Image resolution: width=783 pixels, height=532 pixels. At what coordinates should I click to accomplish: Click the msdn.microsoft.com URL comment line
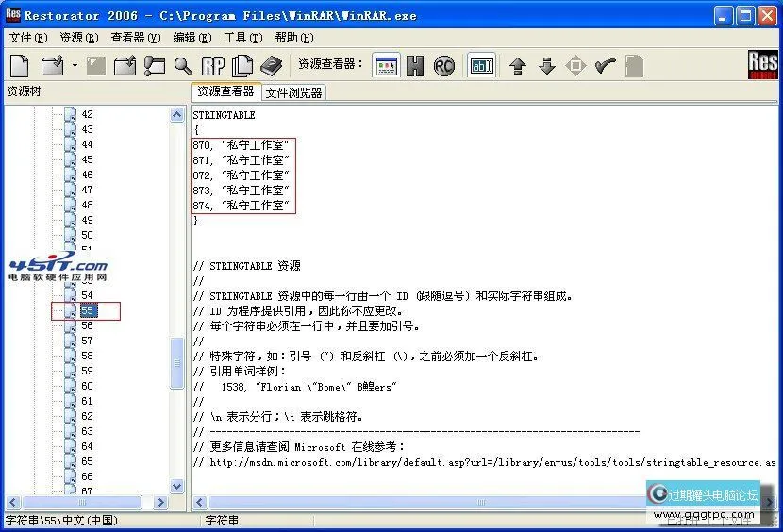point(484,462)
